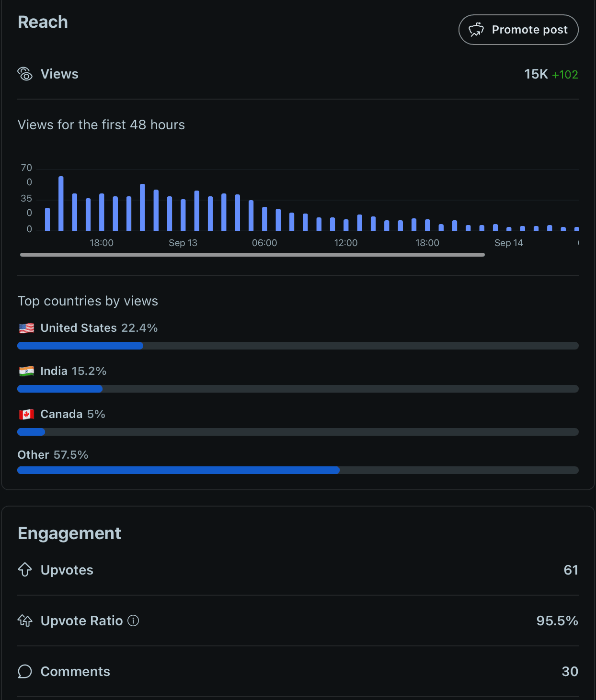This screenshot has height=700, width=596.
Task: Click the Views eye icon
Action: pos(25,74)
